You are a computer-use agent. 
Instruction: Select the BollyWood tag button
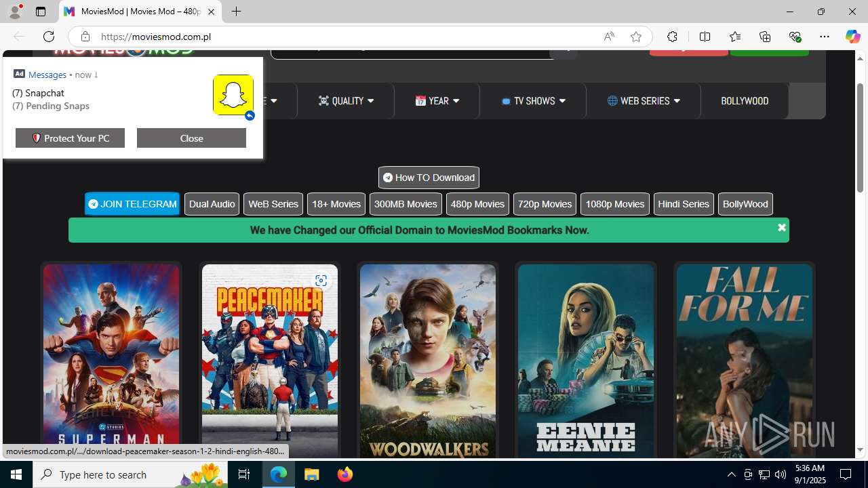tap(745, 204)
